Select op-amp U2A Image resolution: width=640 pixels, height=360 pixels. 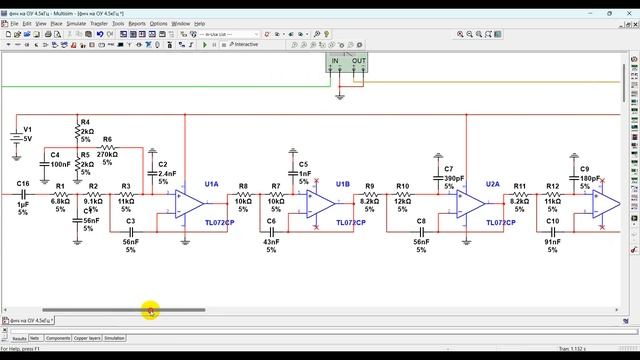[x=470, y=203]
